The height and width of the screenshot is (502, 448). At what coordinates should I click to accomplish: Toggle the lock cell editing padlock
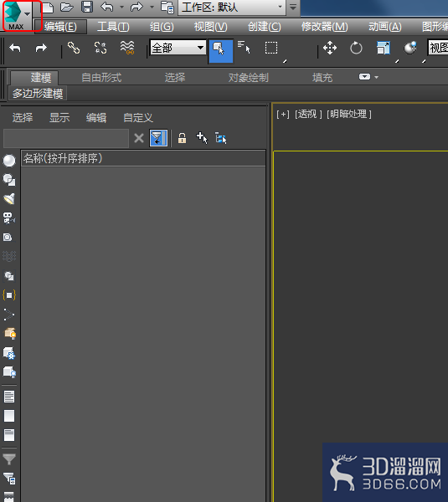point(182,138)
